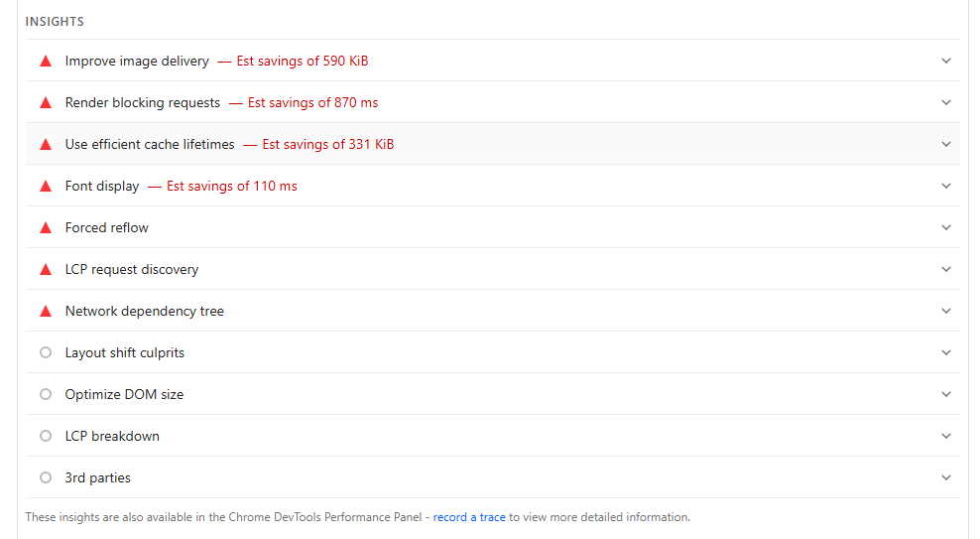Click the warning triangle for Network dependency tree
Image resolution: width=980 pixels, height=539 pixels.
click(46, 312)
